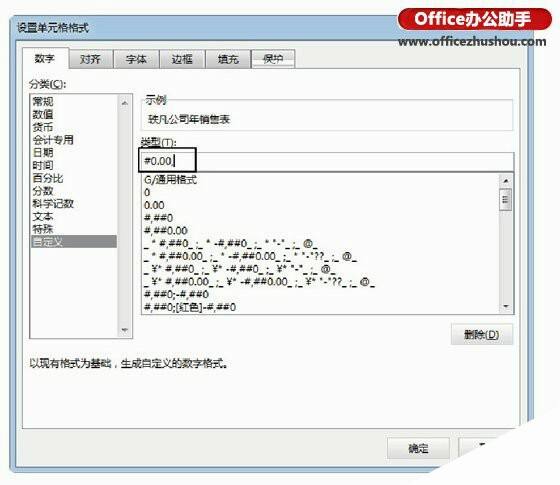Click the type list scrollbar thumb
Viewport: 560px width, 485px height.
pyautogui.click(x=506, y=200)
